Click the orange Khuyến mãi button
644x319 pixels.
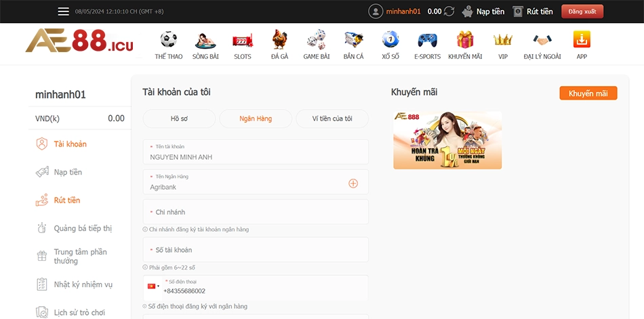click(x=588, y=93)
